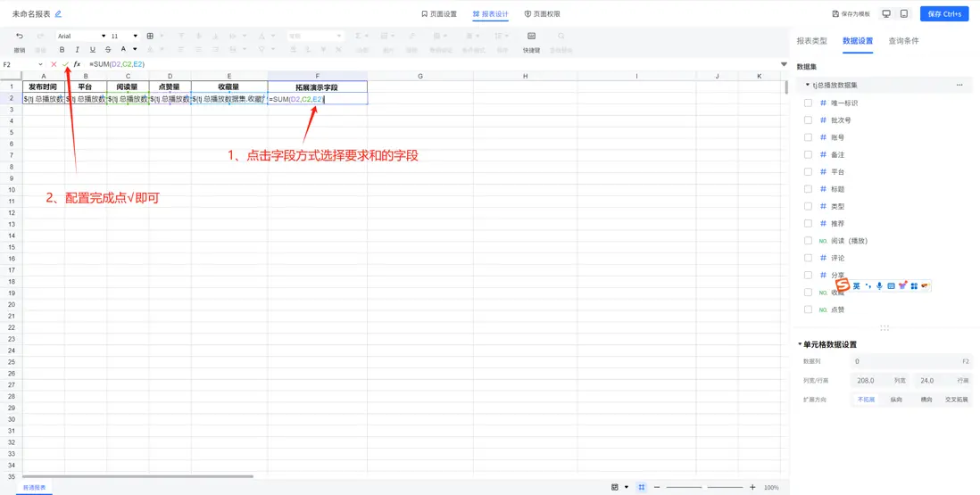The width and height of the screenshot is (980, 495).
Task: Edit report name with pencil icon
Action: (59, 13)
